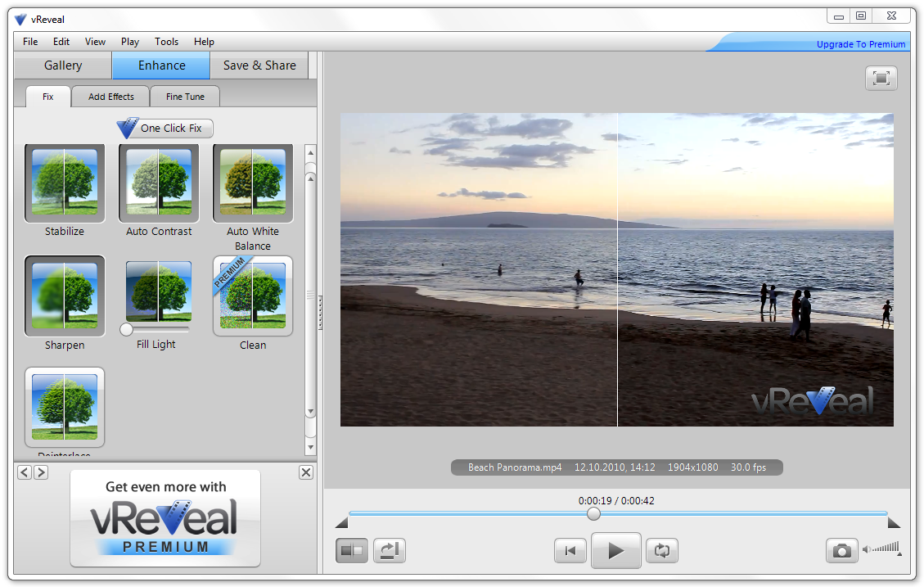Click the video file info bar
Image resolution: width=924 pixels, height=587 pixels.
click(x=617, y=467)
